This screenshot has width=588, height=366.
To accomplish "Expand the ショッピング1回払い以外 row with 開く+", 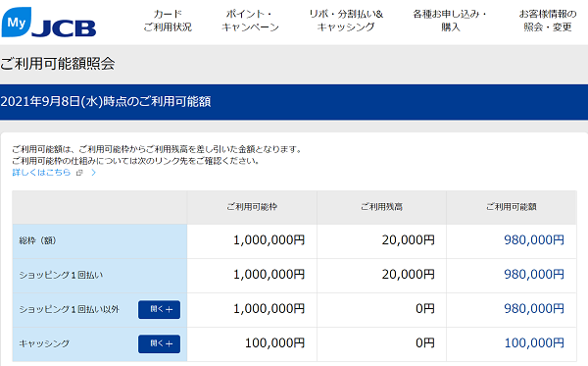I will pyautogui.click(x=159, y=309).
